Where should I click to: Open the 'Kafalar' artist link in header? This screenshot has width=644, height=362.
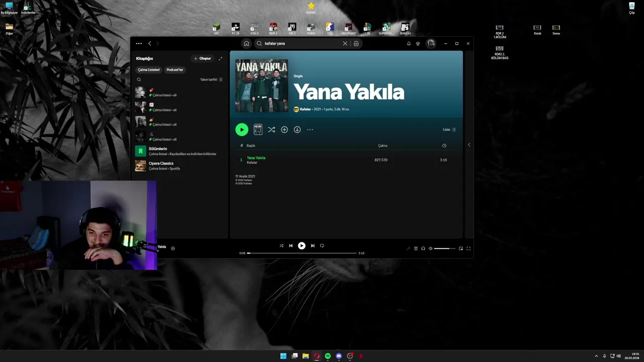pos(305,109)
